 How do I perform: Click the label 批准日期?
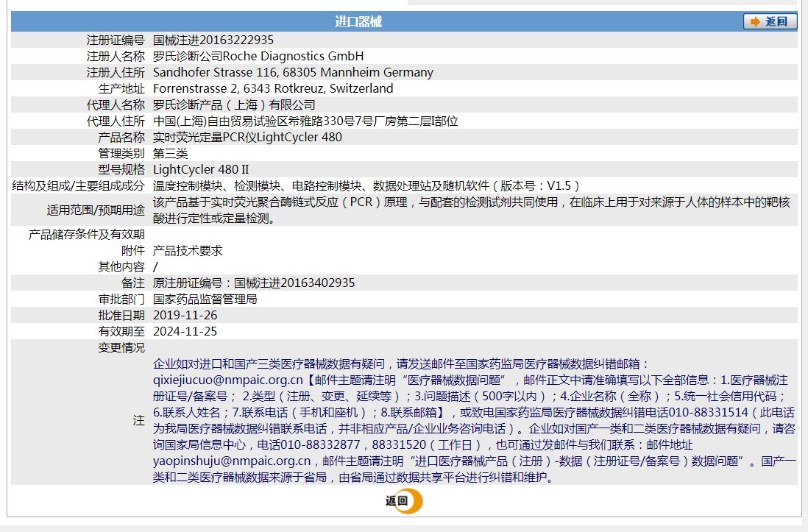point(121,316)
